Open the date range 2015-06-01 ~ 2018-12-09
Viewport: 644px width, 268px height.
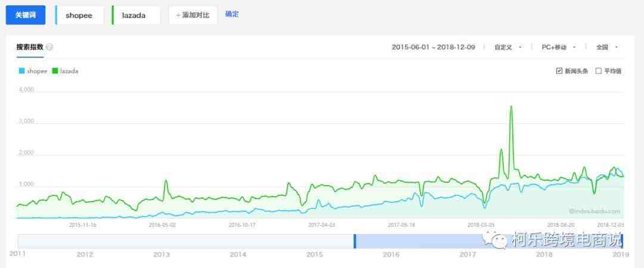[x=434, y=47]
